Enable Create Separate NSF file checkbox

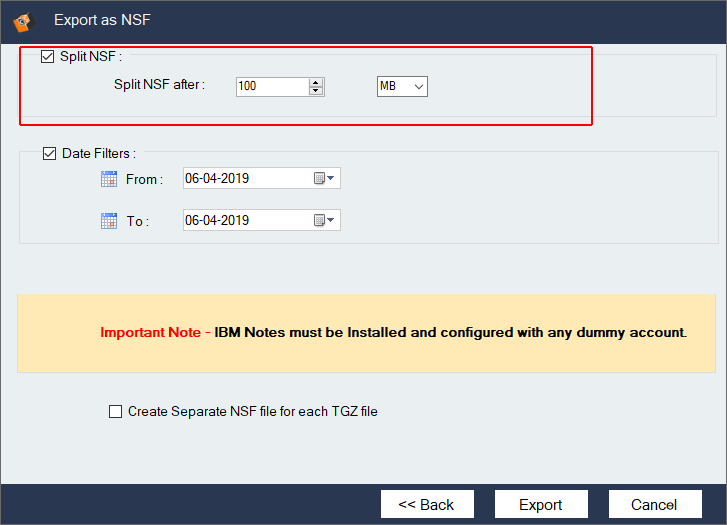(116, 411)
